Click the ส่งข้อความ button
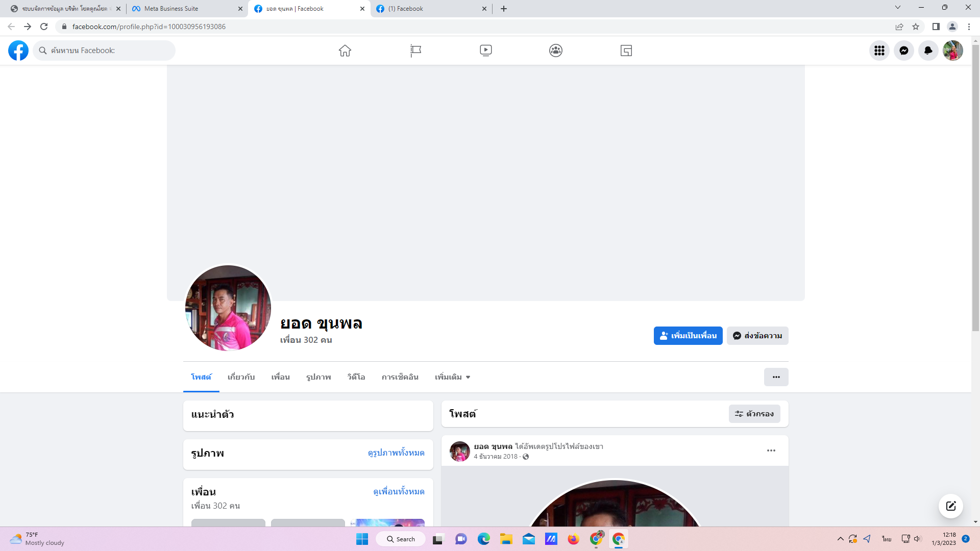The width and height of the screenshot is (980, 551). click(x=757, y=336)
